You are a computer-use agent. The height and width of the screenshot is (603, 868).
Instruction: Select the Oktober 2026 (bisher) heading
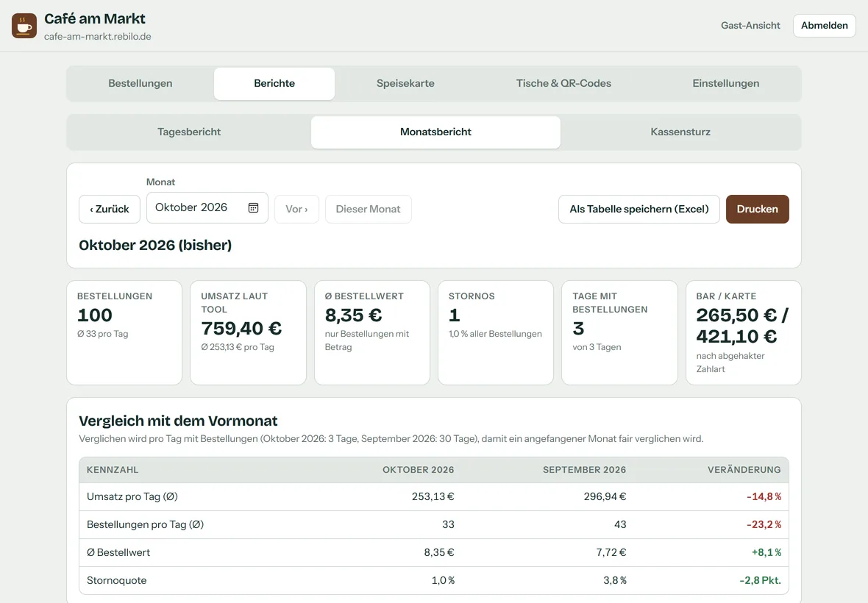(x=155, y=245)
